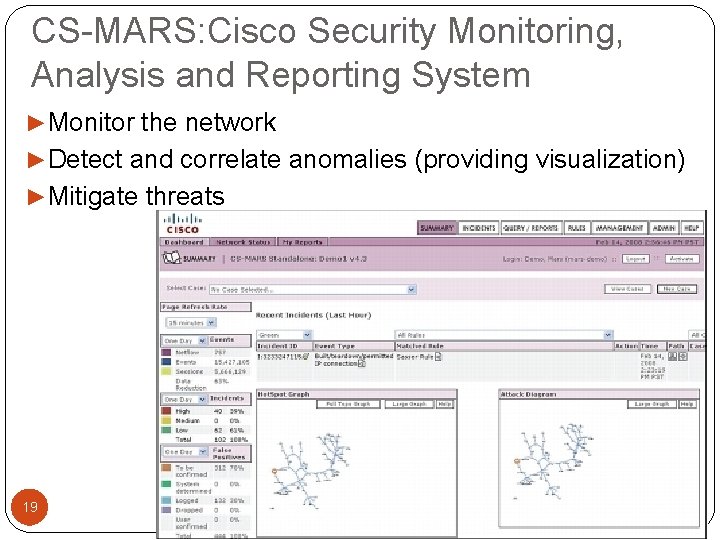The image size is (720, 540).
Task: Click the green Low incidents swatch
Action: click(166, 430)
